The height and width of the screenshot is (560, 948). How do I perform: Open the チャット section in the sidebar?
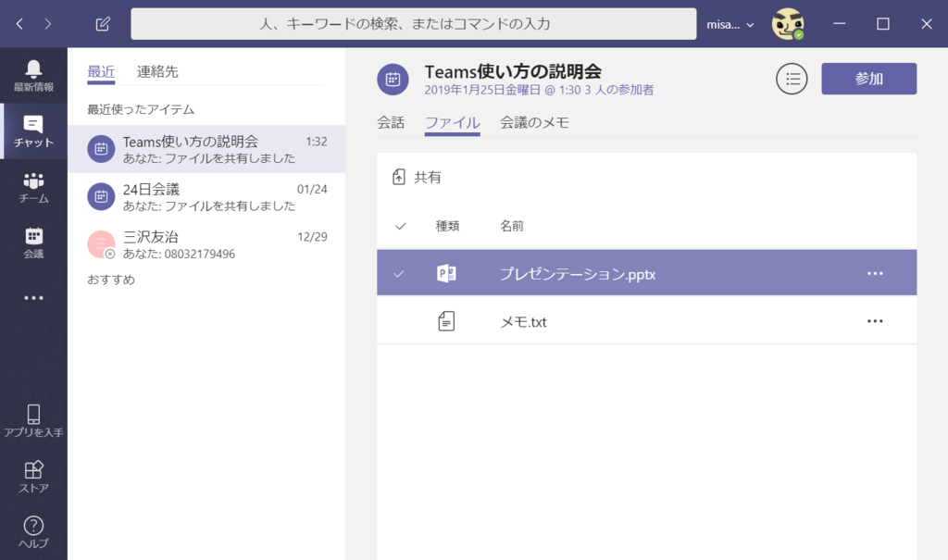click(33, 131)
